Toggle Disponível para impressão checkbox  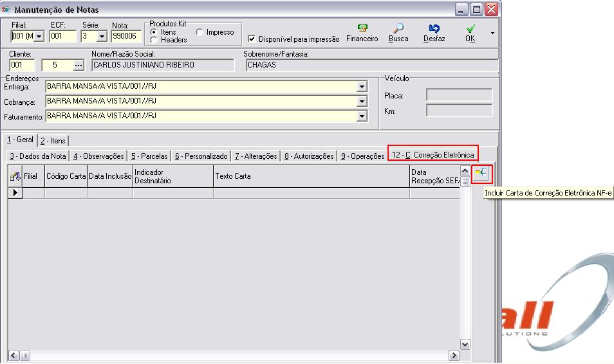[x=252, y=39]
